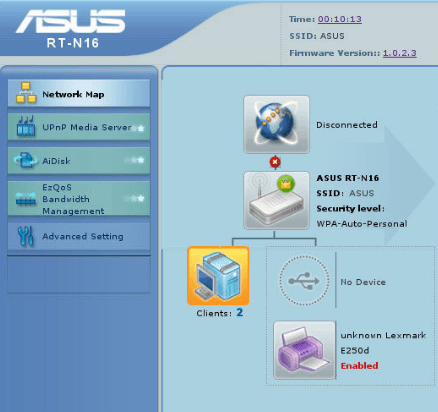Click the USB No Device icon

click(x=304, y=281)
